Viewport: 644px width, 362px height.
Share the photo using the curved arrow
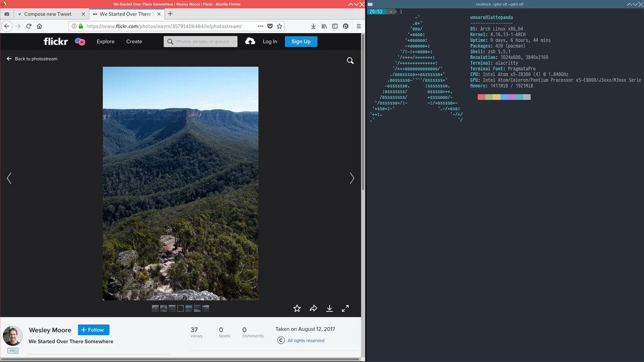(x=313, y=308)
